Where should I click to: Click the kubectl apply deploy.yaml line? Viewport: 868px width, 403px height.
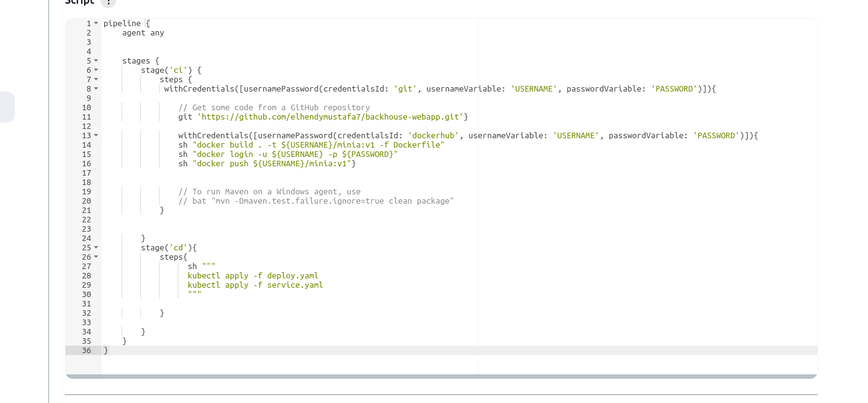point(254,275)
